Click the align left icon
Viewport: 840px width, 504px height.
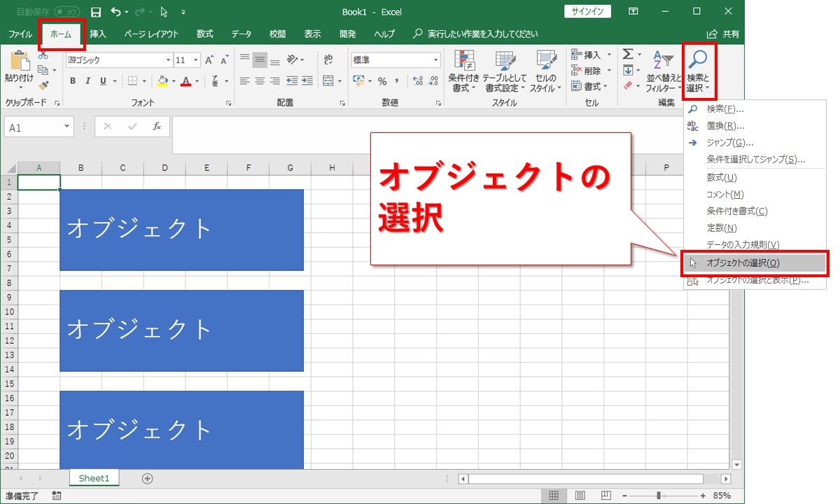coord(244,81)
